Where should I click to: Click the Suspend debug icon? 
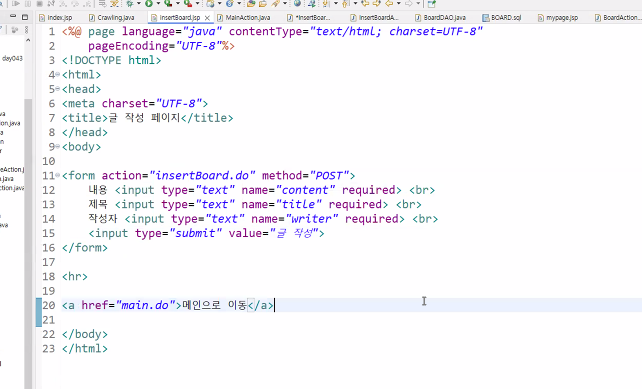coord(28,4)
